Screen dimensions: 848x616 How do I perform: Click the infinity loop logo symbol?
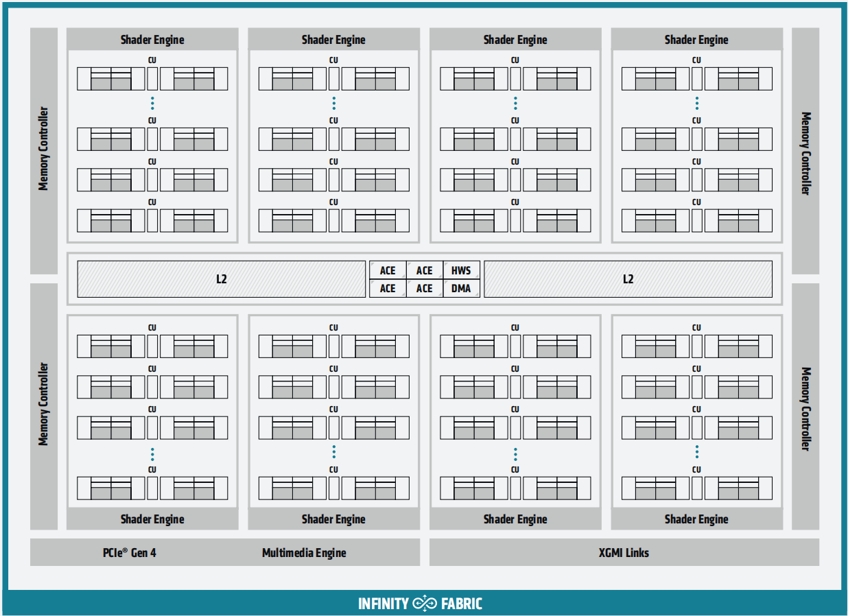click(x=425, y=604)
